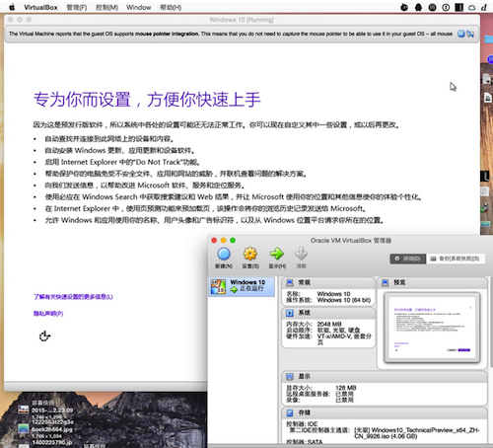This screenshot has height=448, width=493.
Task: Click the 显示 section header title
Action: (304, 376)
